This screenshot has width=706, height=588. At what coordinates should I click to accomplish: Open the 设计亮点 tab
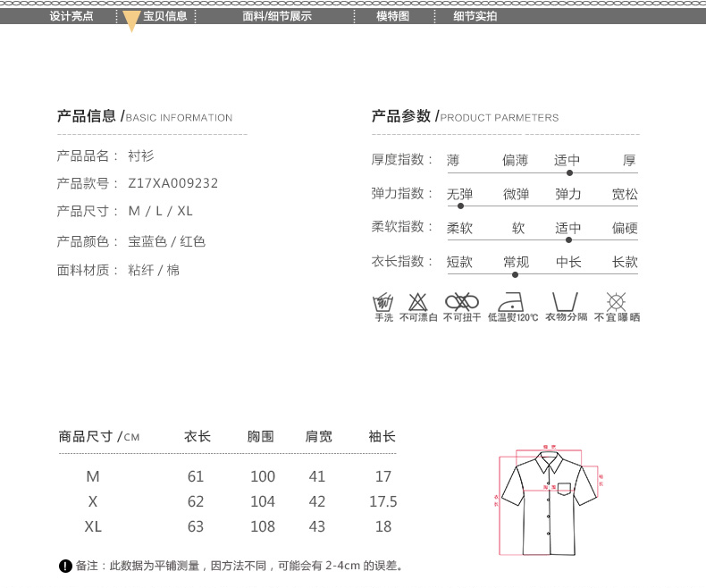(x=71, y=16)
